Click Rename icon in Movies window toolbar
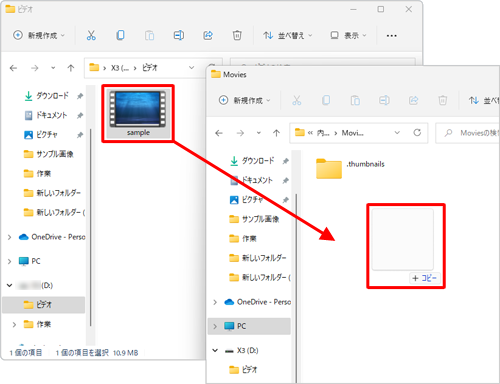 [x=384, y=100]
